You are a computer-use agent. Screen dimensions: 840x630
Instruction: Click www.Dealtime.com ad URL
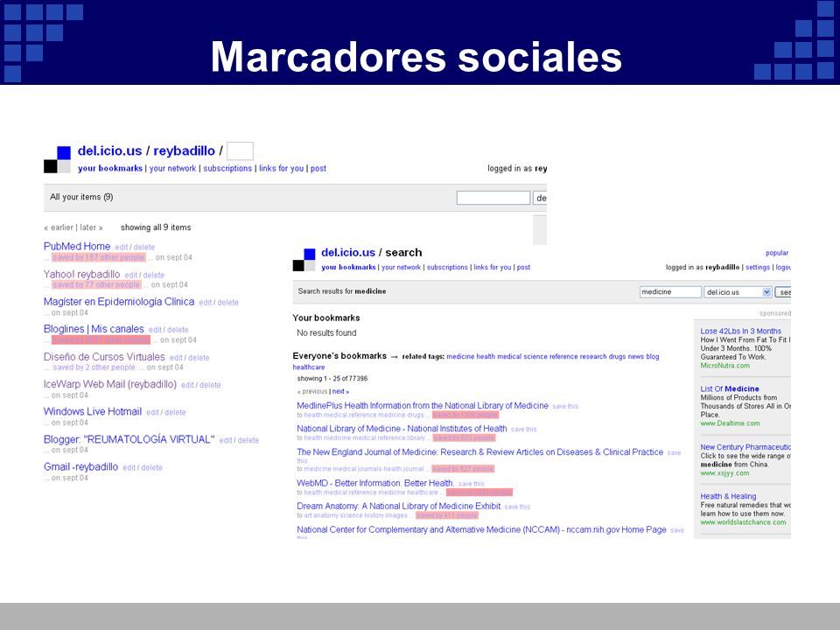tap(730, 423)
